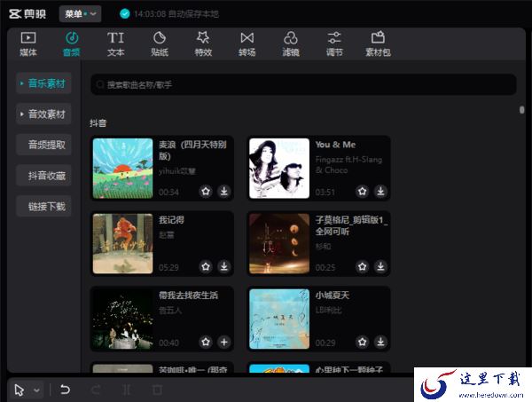Click the 剪映 logo
This screenshot has height=402, width=532.
[27, 14]
